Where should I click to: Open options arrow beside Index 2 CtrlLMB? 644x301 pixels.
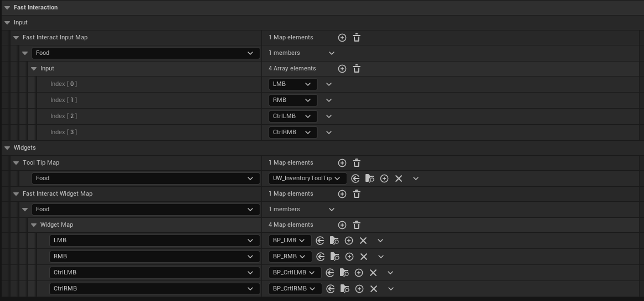coord(328,116)
